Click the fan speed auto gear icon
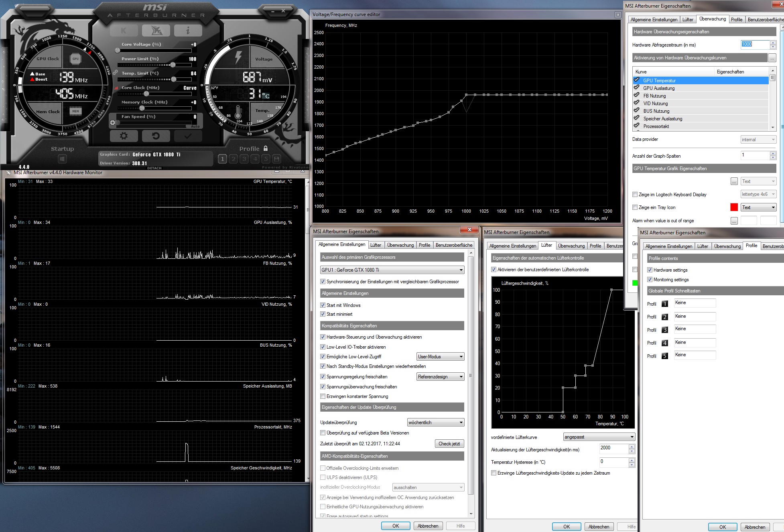Screen dimensions: 784x532 [113, 123]
